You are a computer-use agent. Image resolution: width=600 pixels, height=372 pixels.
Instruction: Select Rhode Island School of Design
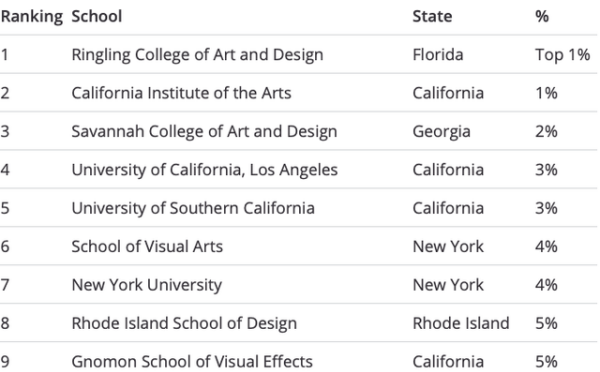click(x=184, y=323)
